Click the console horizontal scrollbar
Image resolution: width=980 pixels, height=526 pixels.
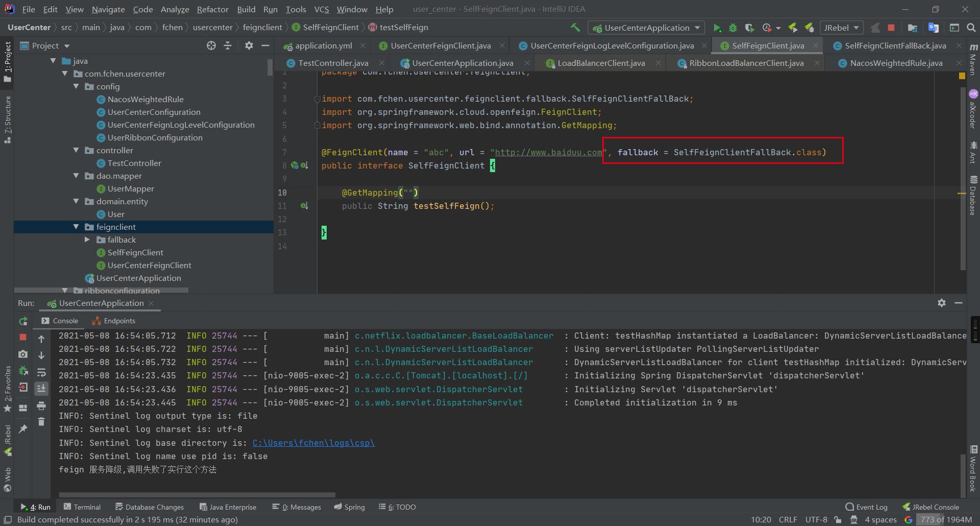click(197, 494)
